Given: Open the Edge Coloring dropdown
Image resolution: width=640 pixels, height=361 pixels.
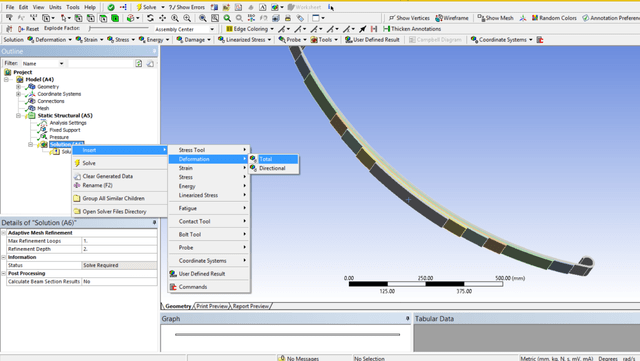Looking at the screenshot, I should pos(250,29).
